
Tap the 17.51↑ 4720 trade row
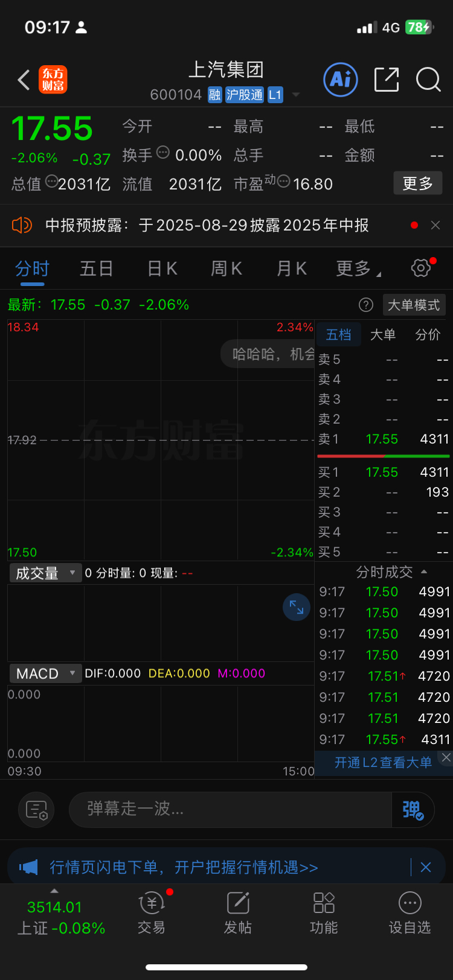(x=384, y=676)
